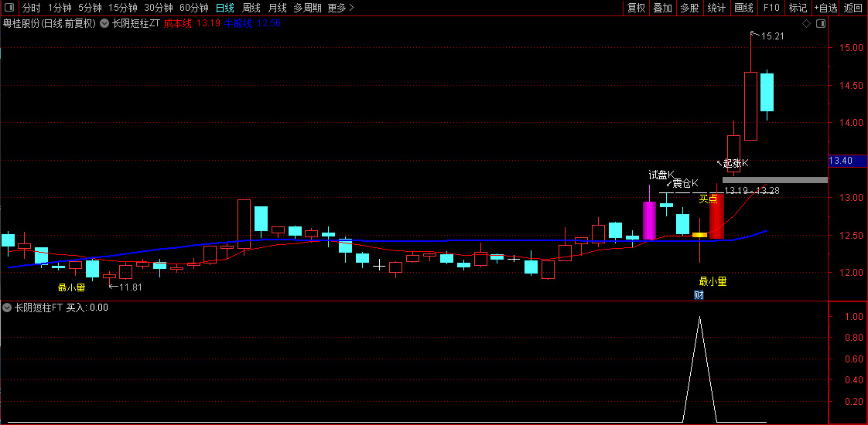The width and height of the screenshot is (868, 425).
Task: Click the 标记 mark button
Action: (798, 8)
